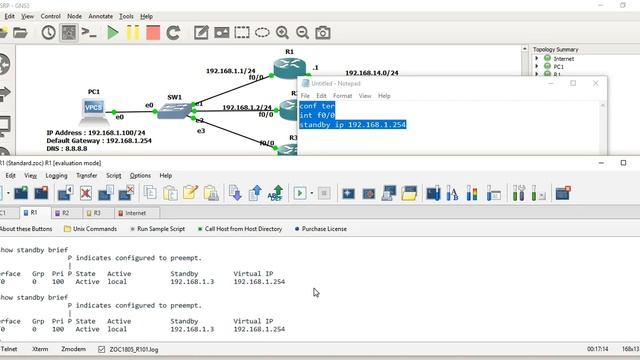
Task: Open the GNS3 Help menu
Action: (x=146, y=16)
